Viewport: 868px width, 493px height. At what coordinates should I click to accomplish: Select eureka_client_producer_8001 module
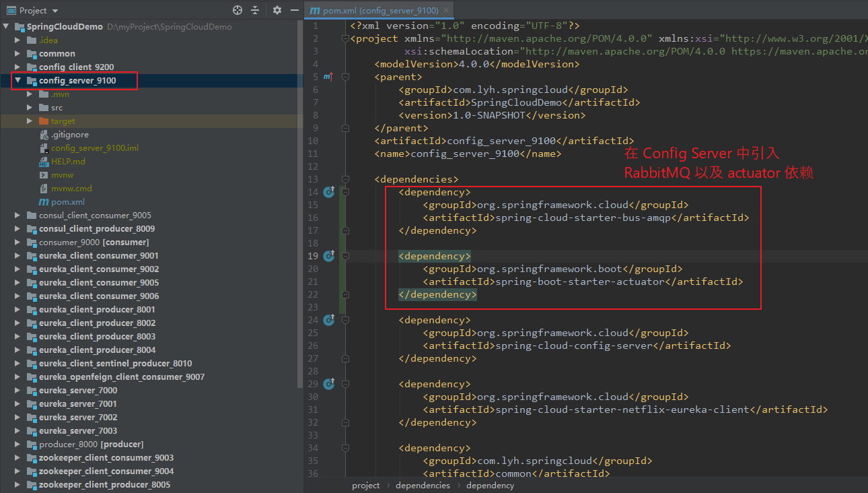[x=97, y=310]
